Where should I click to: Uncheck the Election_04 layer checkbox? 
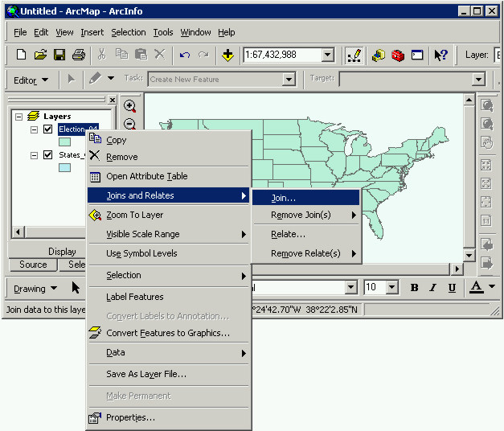tap(48, 129)
